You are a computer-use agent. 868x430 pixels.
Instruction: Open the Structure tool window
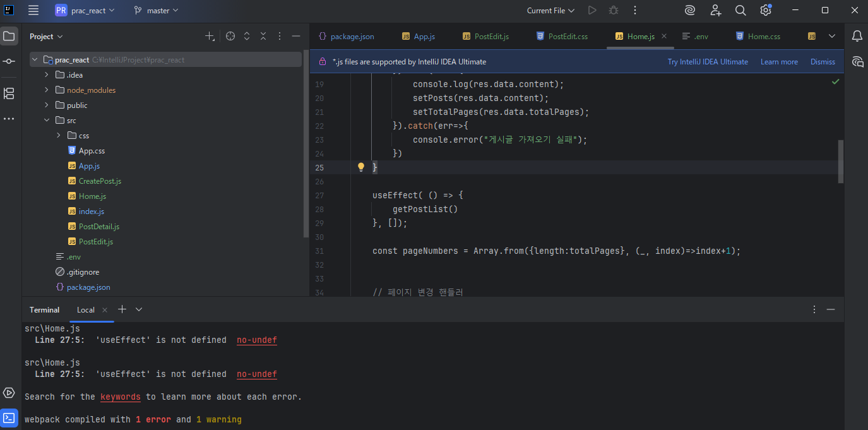pos(9,93)
